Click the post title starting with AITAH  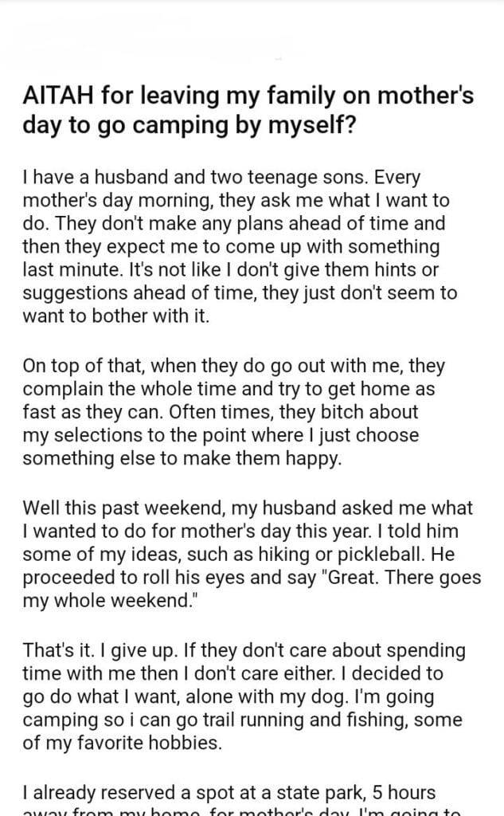(248, 110)
